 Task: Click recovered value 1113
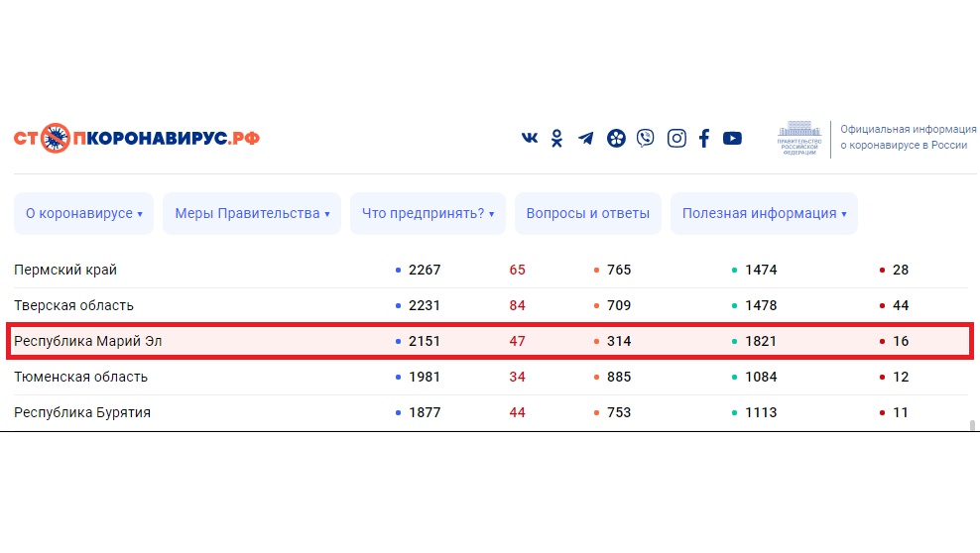pos(761,412)
